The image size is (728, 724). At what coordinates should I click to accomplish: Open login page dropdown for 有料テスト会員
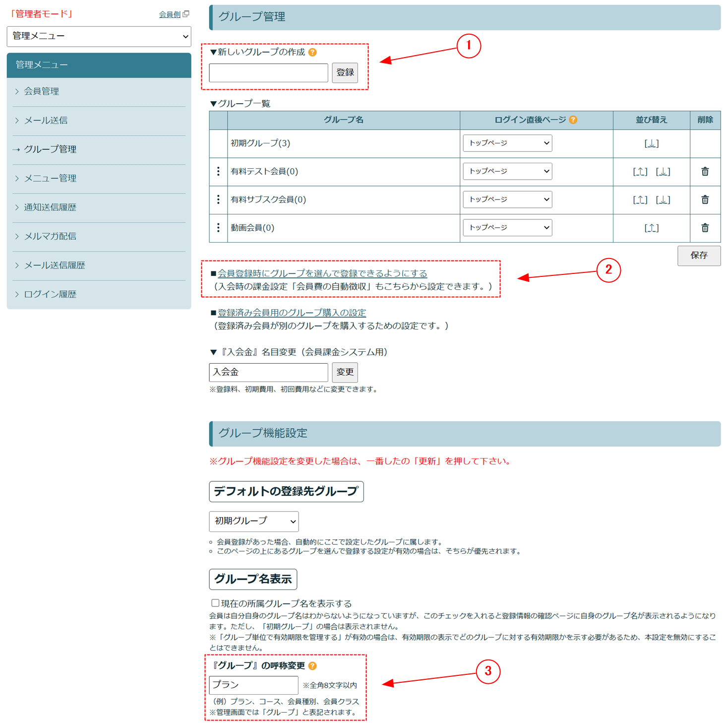pos(507,171)
